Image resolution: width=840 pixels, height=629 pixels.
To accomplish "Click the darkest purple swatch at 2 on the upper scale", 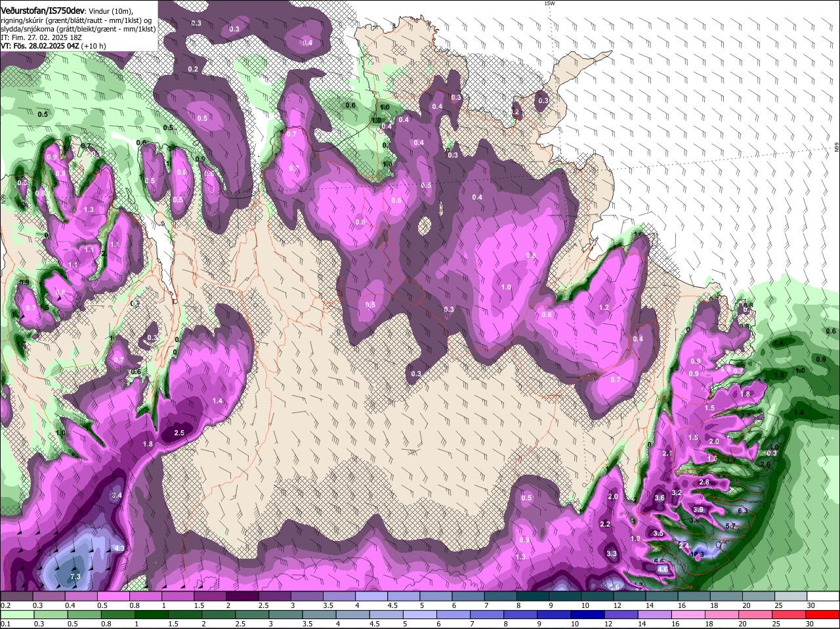I will pos(242,596).
